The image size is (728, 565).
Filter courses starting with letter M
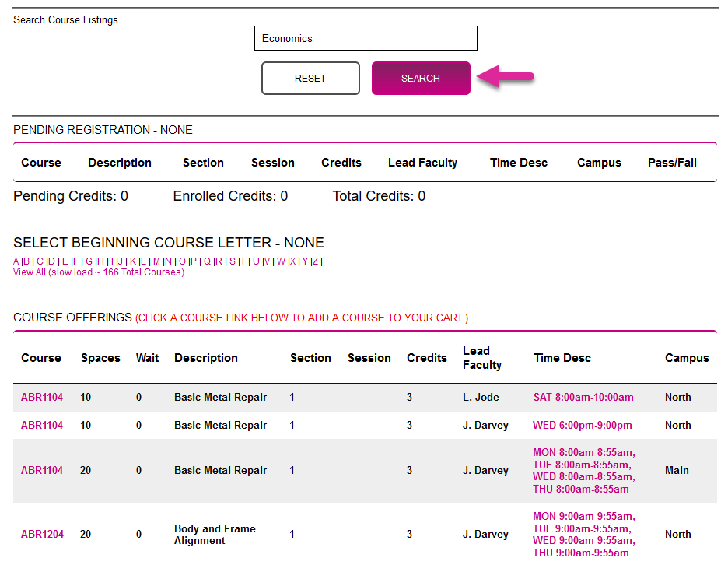(156, 261)
